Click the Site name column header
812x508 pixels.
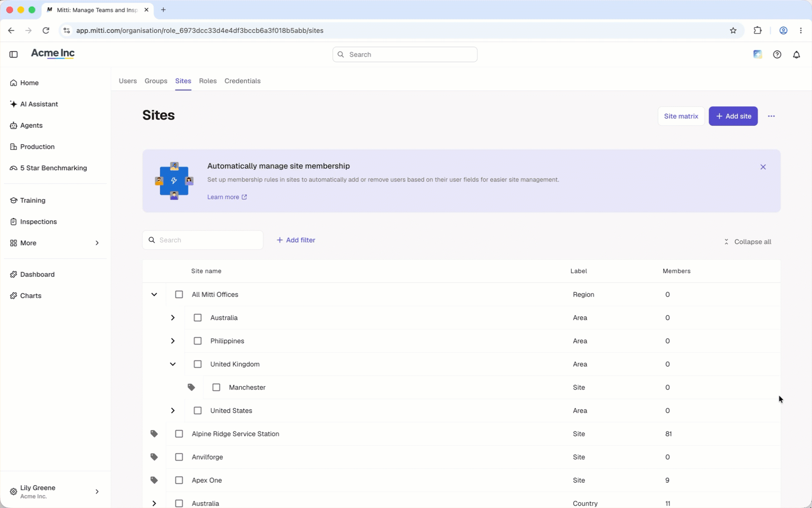pyautogui.click(x=206, y=271)
